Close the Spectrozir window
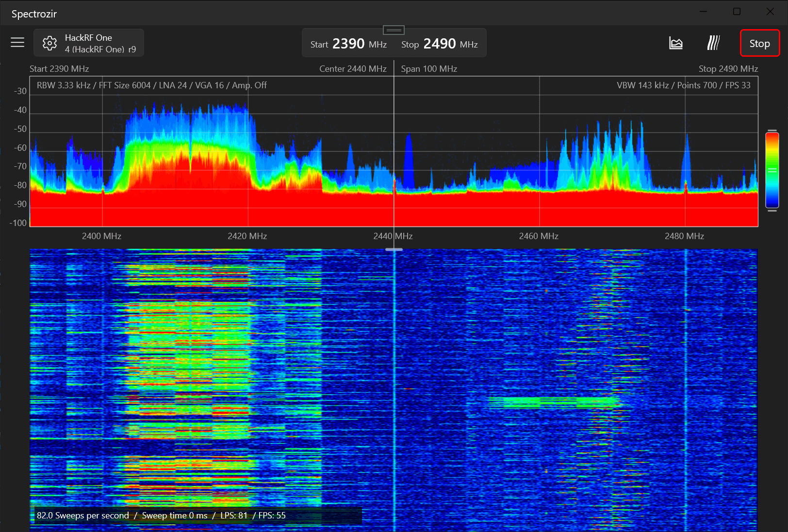This screenshot has height=532, width=788. coord(770,12)
